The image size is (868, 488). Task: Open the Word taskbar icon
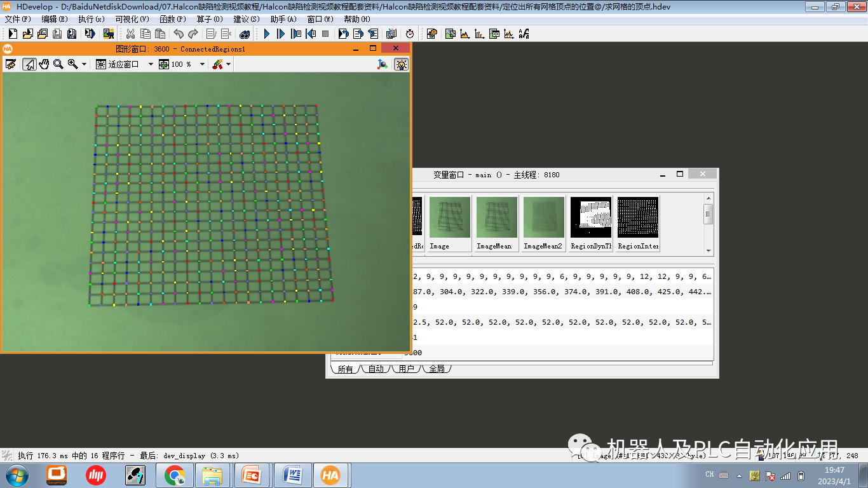coord(293,475)
